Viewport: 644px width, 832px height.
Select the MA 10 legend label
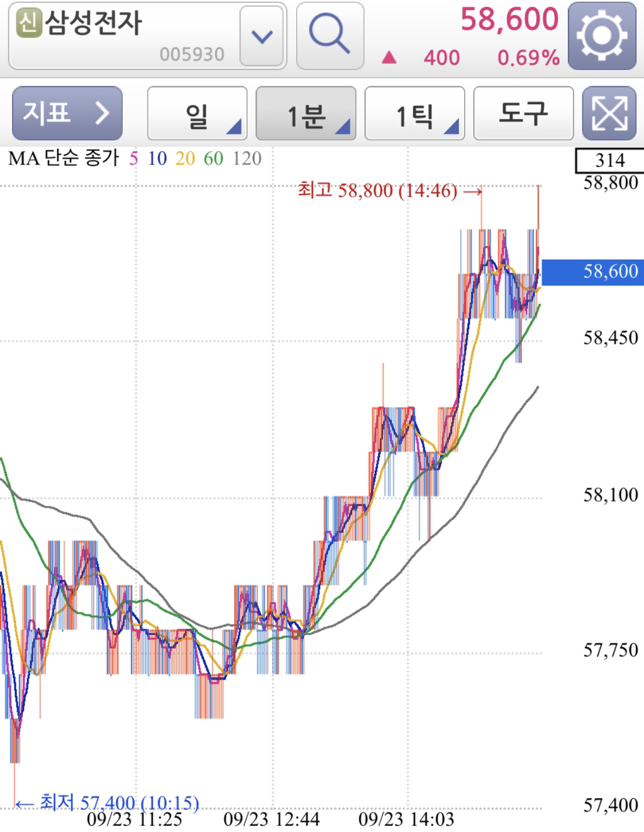(157, 159)
